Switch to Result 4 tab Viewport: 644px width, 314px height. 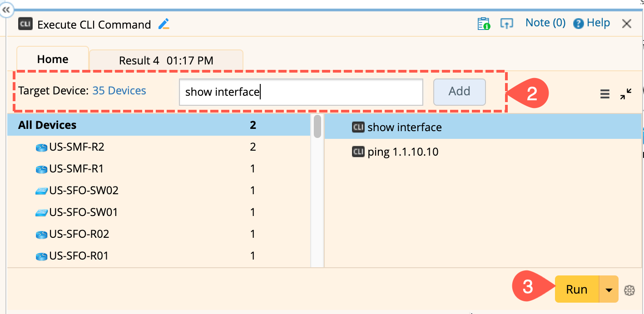[166, 60]
